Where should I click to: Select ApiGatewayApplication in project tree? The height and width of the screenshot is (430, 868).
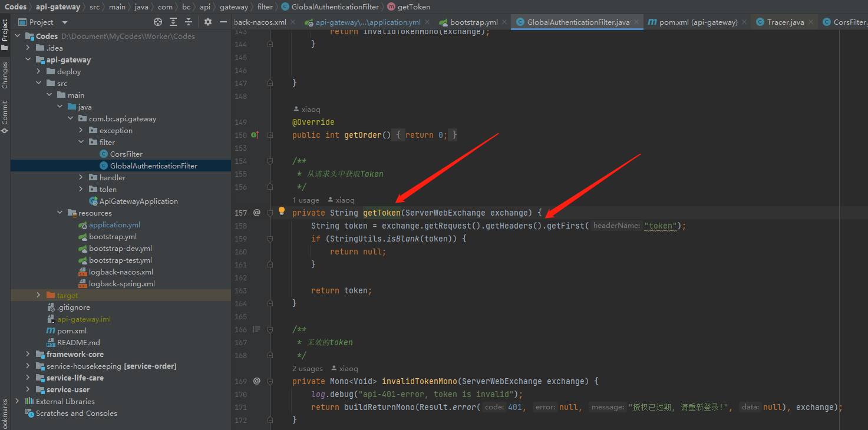coord(133,201)
